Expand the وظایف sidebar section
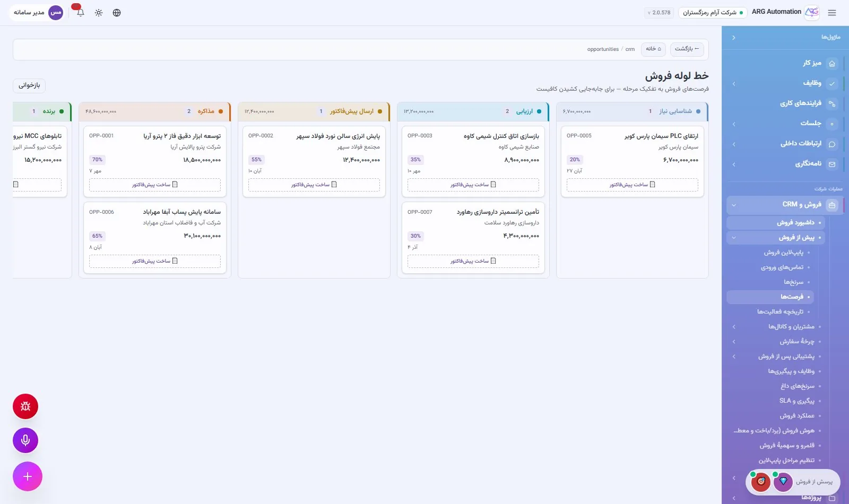Viewport: 849px width, 504px height. click(x=733, y=83)
